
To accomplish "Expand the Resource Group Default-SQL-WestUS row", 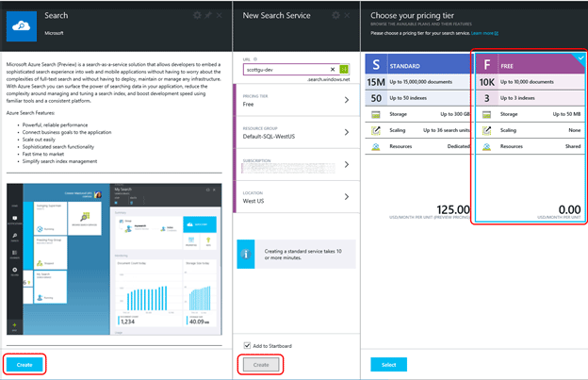I will click(297, 132).
